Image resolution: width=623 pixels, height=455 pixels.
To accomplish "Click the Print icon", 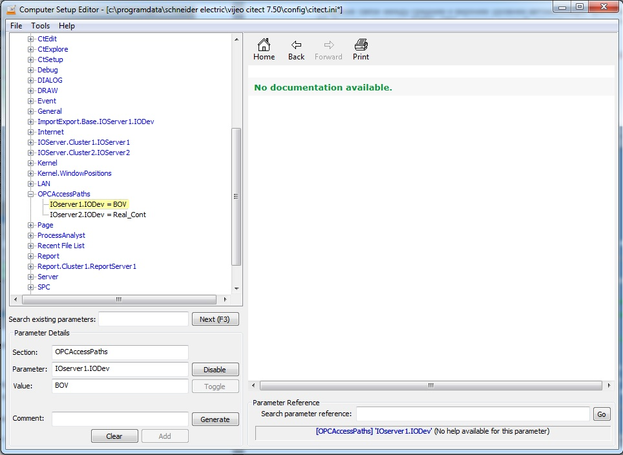I will coord(361,49).
